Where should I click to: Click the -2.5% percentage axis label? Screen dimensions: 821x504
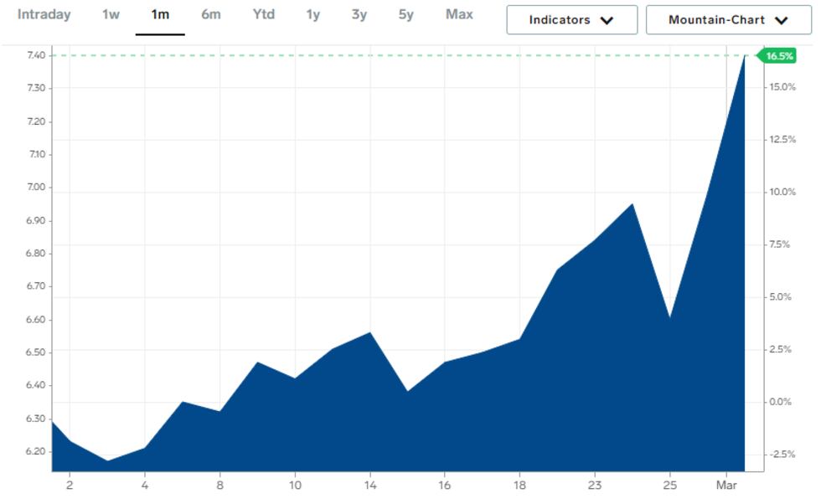[782, 455]
